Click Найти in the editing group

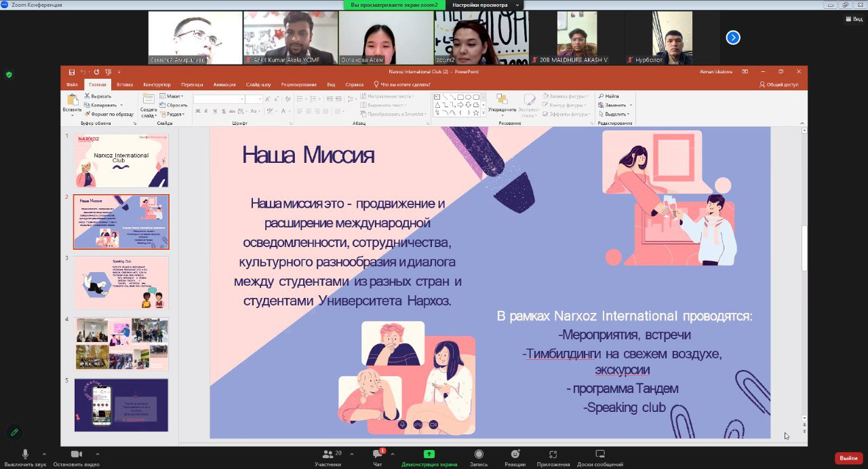coord(611,96)
